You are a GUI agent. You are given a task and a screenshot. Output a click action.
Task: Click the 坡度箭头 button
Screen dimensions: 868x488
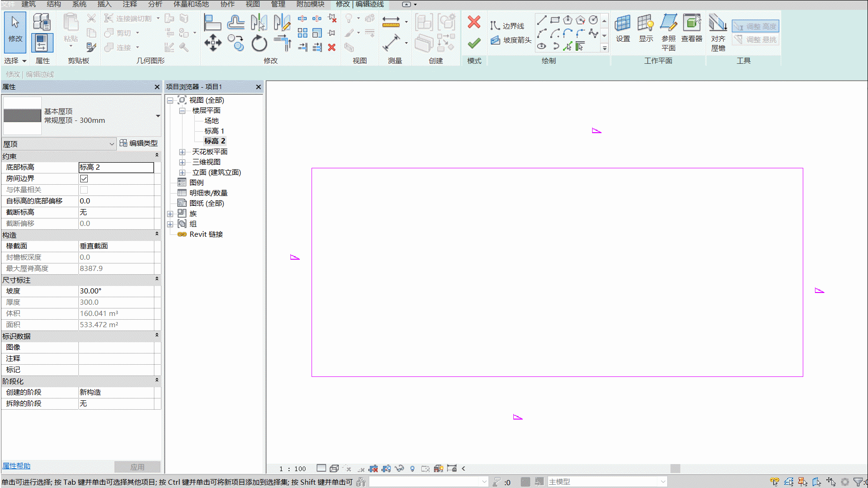tap(511, 40)
